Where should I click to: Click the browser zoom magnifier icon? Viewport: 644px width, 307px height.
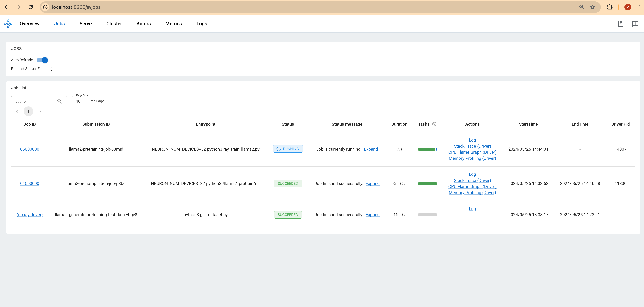point(582,7)
